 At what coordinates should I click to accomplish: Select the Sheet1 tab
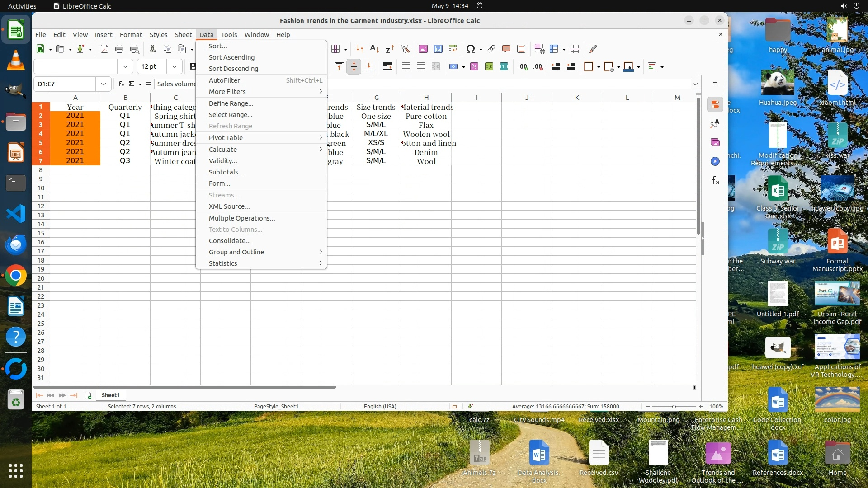click(x=110, y=395)
